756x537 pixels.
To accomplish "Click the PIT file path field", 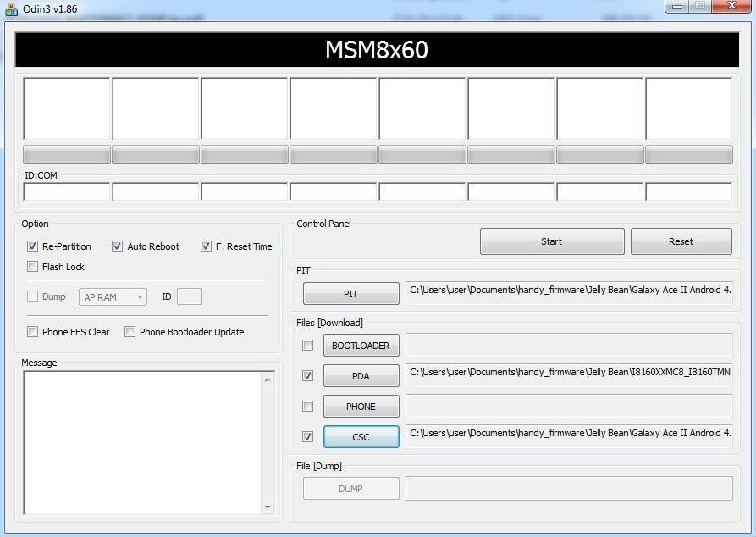I will pyautogui.click(x=570, y=293).
